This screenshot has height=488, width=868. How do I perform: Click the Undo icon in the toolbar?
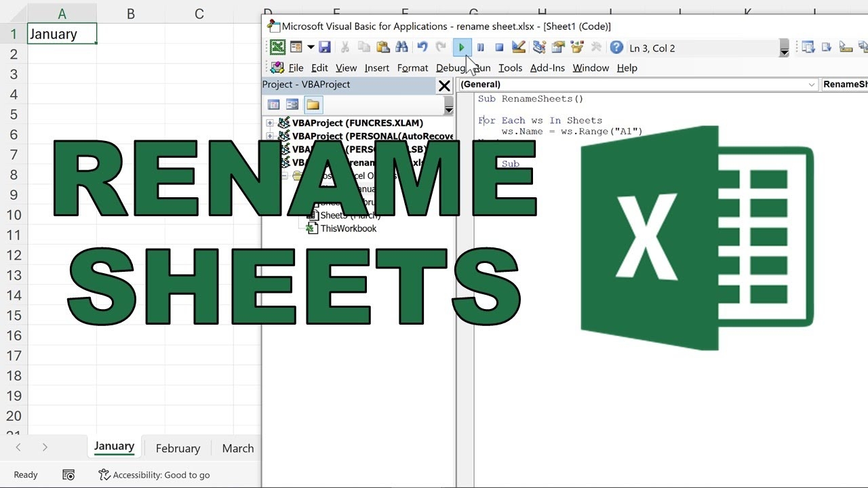pos(422,47)
